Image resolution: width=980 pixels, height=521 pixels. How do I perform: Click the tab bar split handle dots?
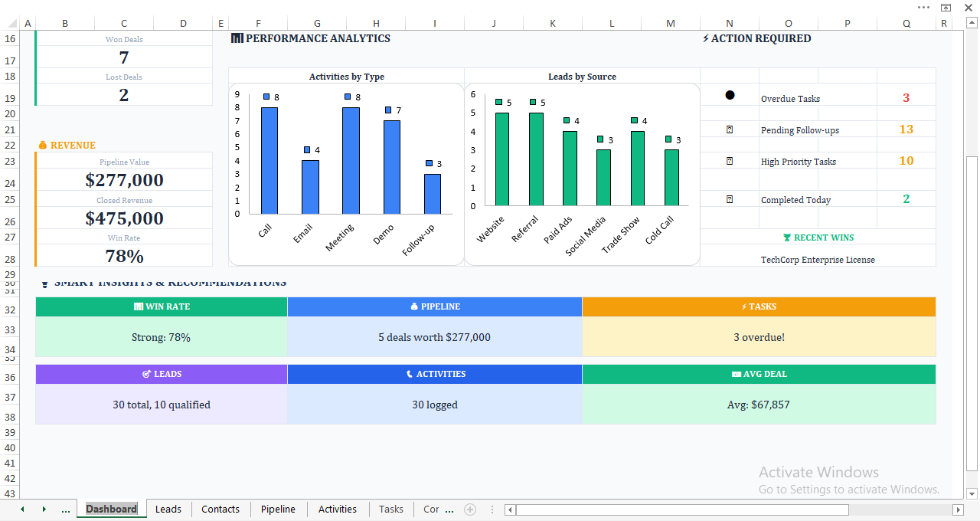[x=492, y=510]
